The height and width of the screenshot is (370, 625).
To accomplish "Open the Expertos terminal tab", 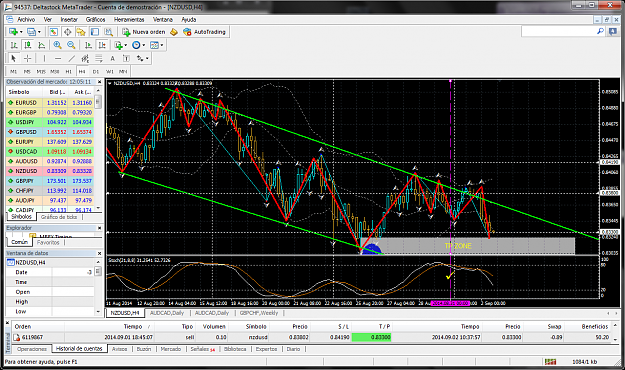I will pos(266,349).
